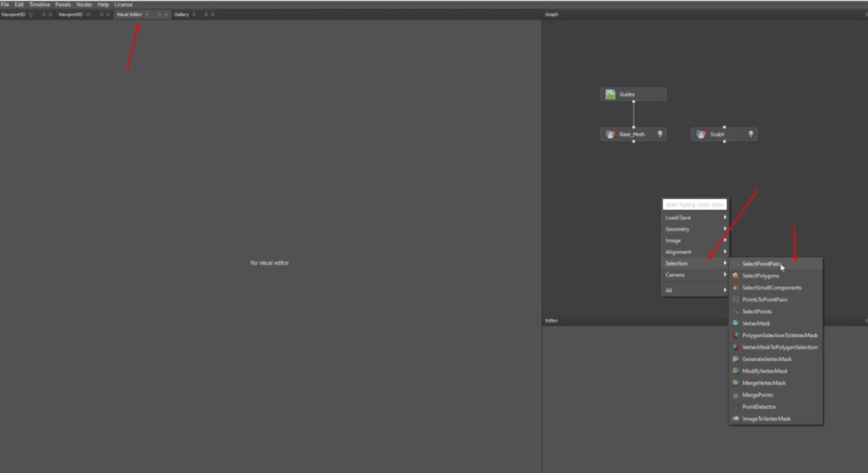The width and height of the screenshot is (868, 473).
Task: Switch to the Gallery tab
Action: (x=182, y=14)
